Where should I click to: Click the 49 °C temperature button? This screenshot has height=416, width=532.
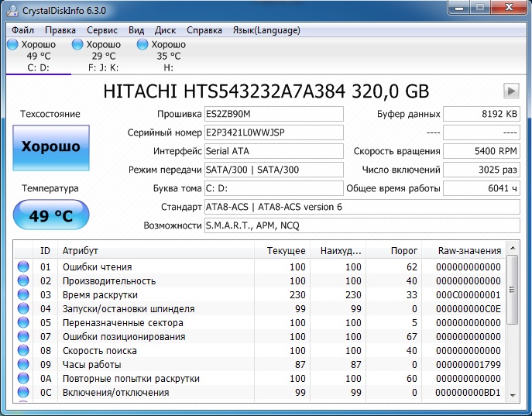[x=51, y=215]
